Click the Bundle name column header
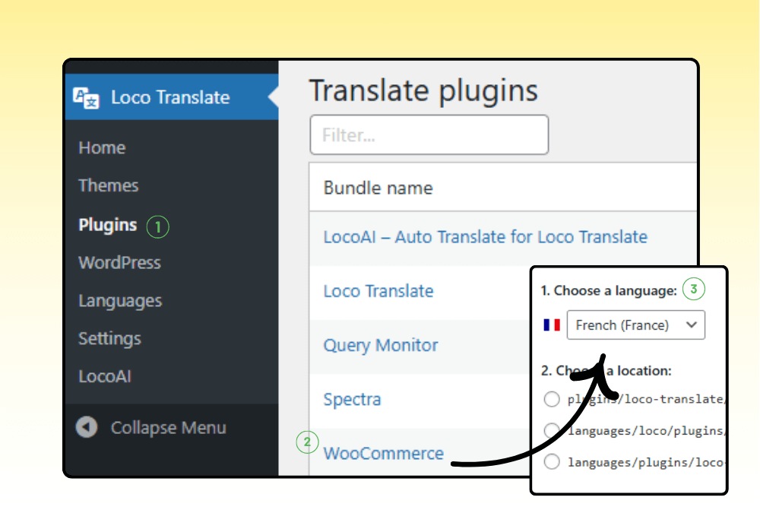The height and width of the screenshot is (532, 760). [378, 188]
